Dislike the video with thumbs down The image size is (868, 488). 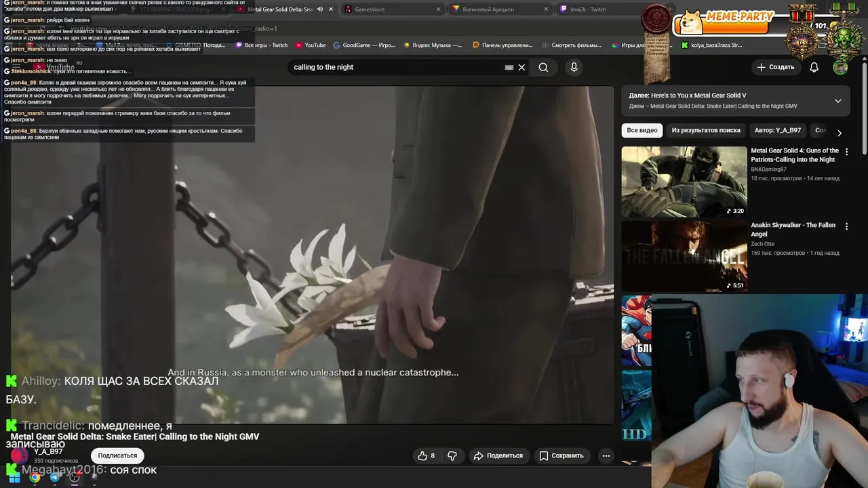452,455
